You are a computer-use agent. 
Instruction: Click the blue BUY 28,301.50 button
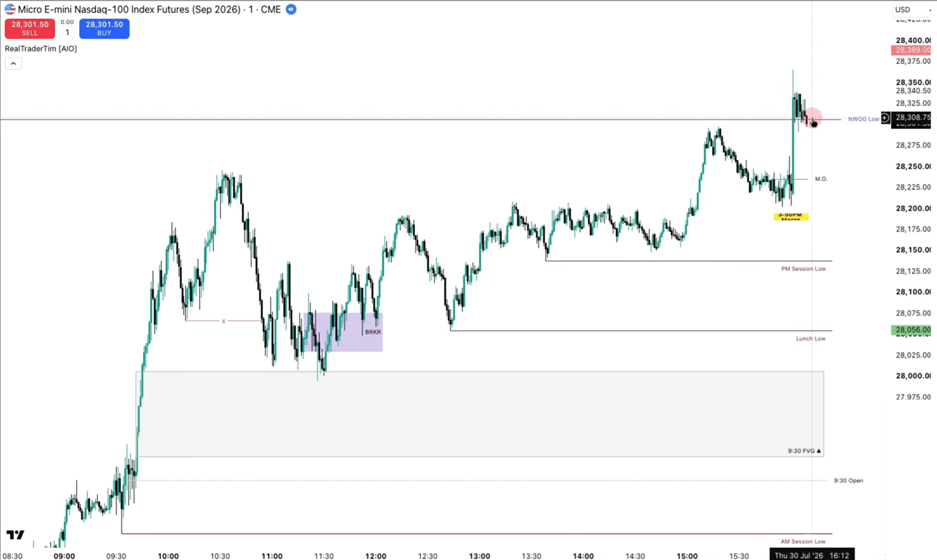coord(104,28)
